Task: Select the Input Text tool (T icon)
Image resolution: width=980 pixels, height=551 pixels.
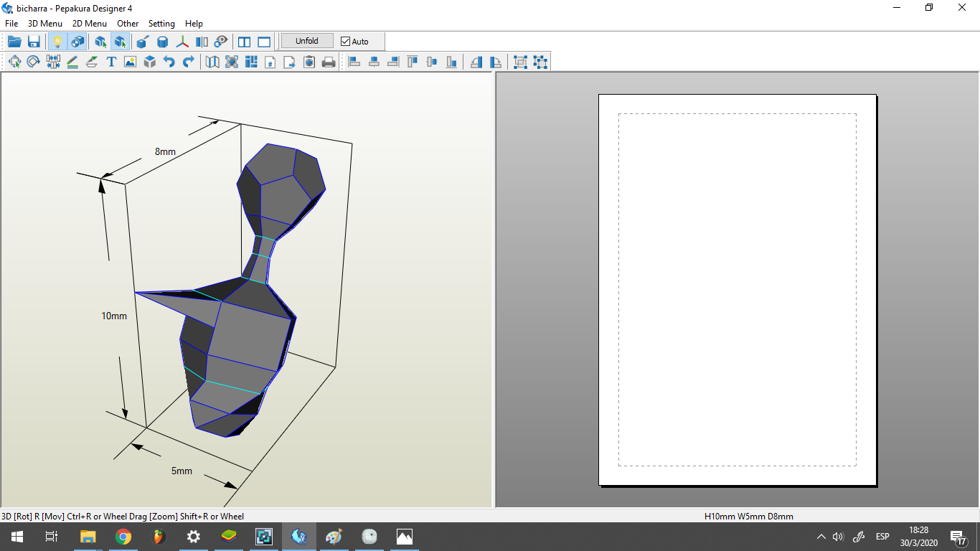Action: tap(111, 62)
